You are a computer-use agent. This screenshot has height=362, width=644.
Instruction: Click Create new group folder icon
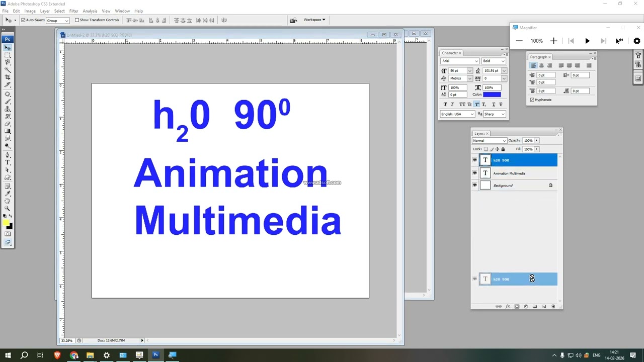point(535,306)
